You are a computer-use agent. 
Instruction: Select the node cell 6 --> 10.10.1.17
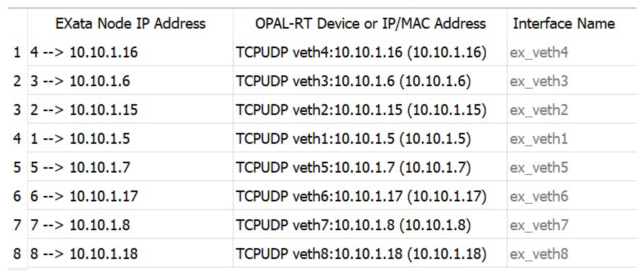[x=84, y=196]
